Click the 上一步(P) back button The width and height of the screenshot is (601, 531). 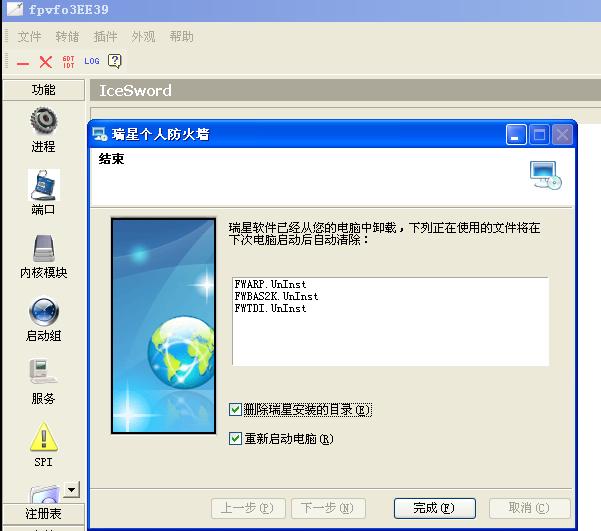coord(248,508)
